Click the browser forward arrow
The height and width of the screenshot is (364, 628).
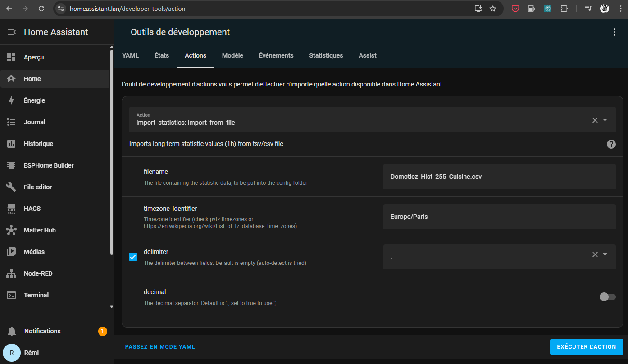click(25, 9)
